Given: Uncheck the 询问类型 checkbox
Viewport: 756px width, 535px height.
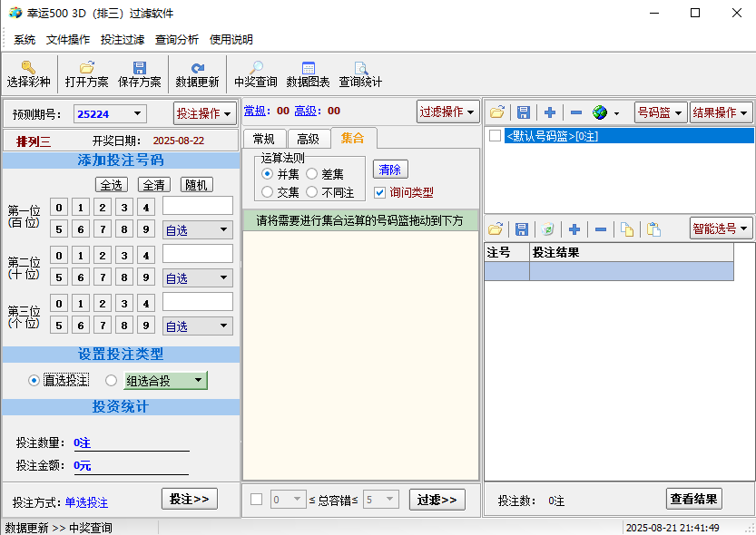Looking at the screenshot, I should [380, 192].
